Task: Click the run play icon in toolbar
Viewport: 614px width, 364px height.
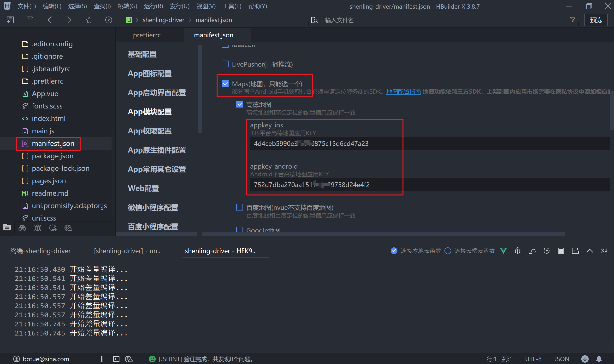Action: pos(109,20)
